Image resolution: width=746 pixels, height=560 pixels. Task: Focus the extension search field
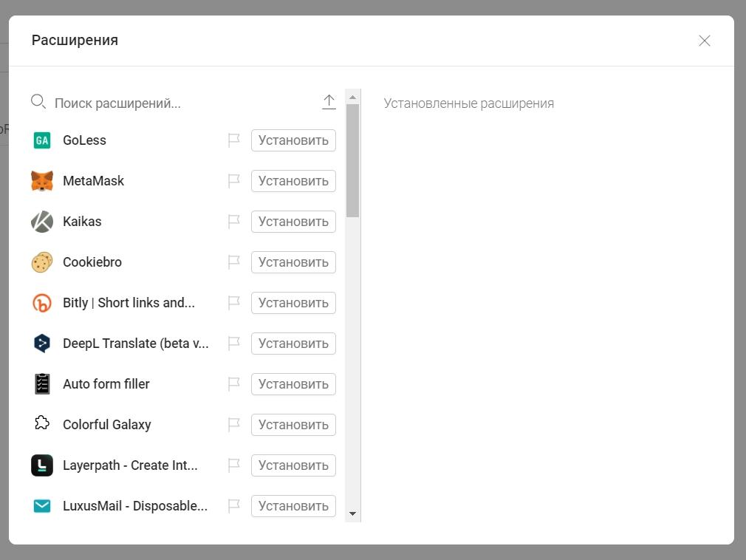(x=183, y=103)
